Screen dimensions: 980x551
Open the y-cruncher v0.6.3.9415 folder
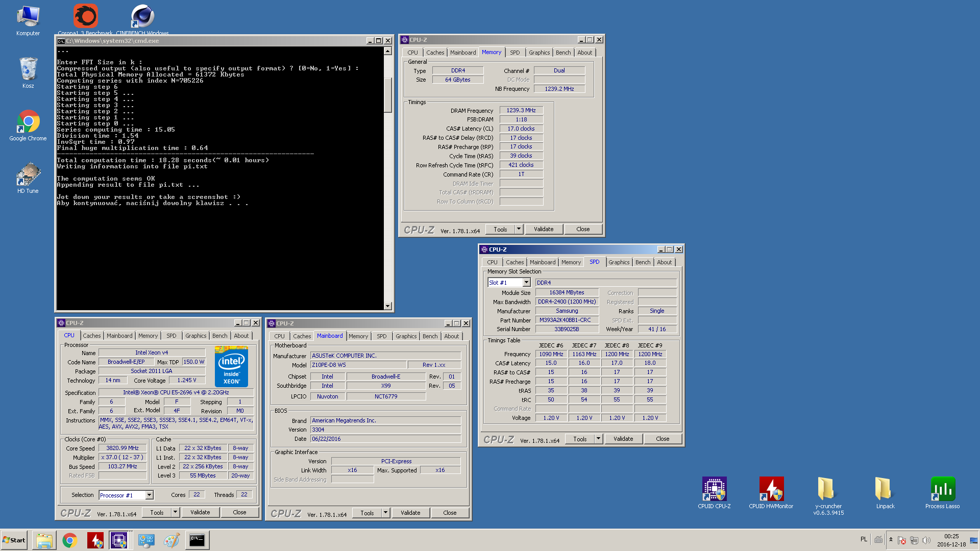click(828, 496)
